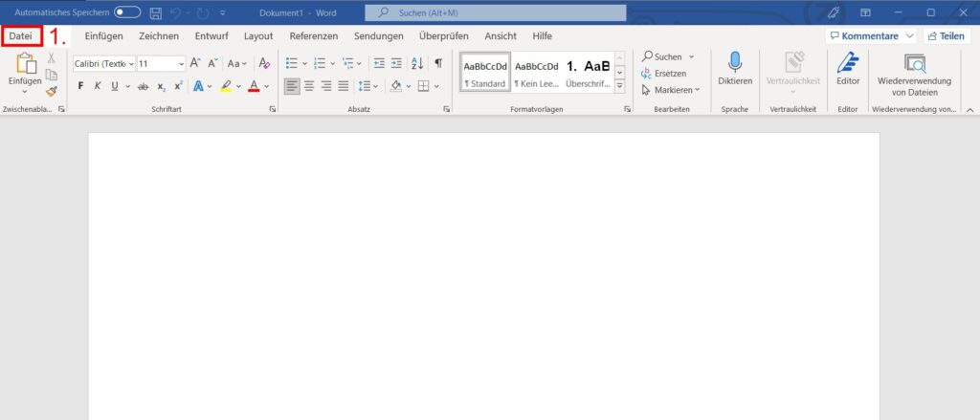This screenshot has width=980, height=420.
Task: Toggle bold formatting (F button)
Action: pyautogui.click(x=81, y=86)
